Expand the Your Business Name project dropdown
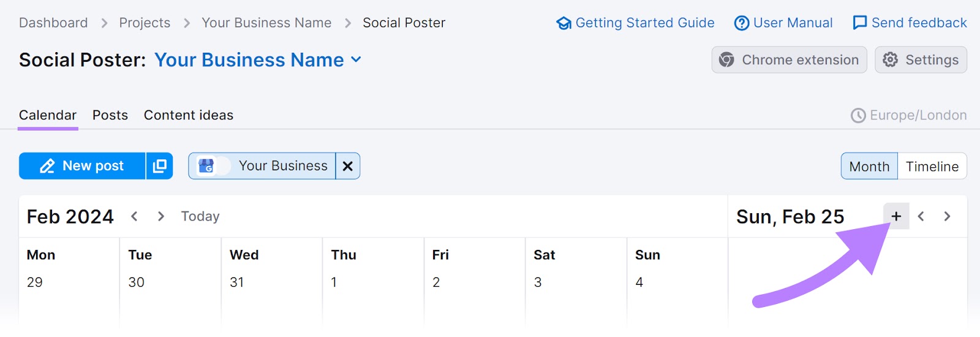980x337 pixels. coord(356,60)
